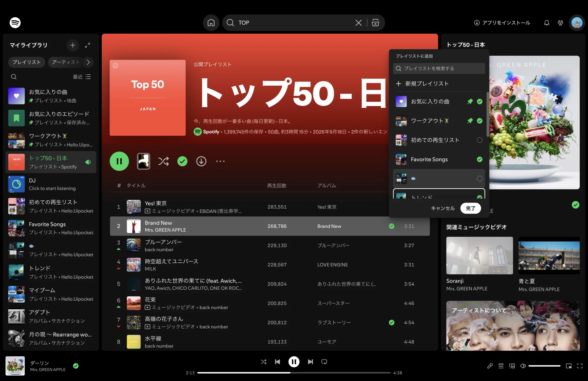This screenshot has width=588, height=381.
Task: Click the タイトル column header
Action: (x=136, y=185)
